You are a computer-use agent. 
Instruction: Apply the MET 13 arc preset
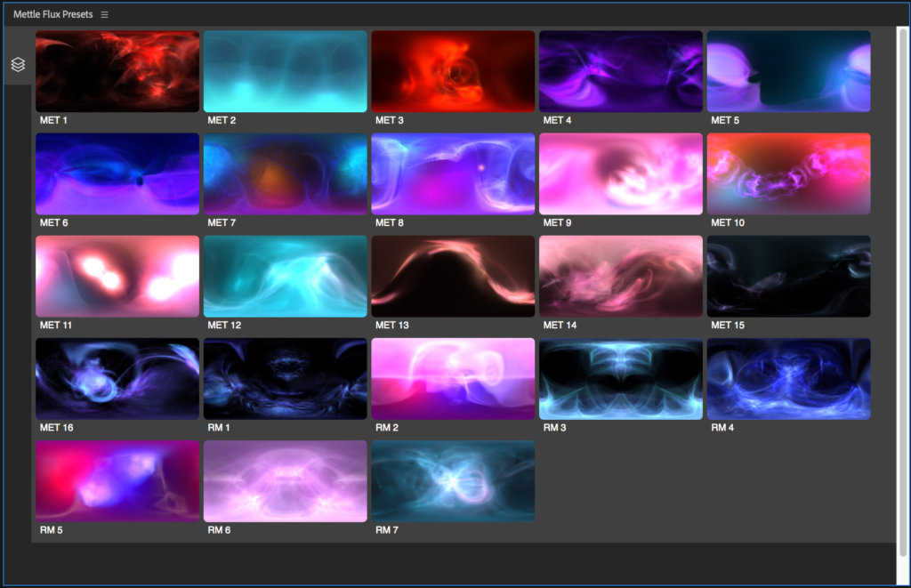[x=453, y=276]
